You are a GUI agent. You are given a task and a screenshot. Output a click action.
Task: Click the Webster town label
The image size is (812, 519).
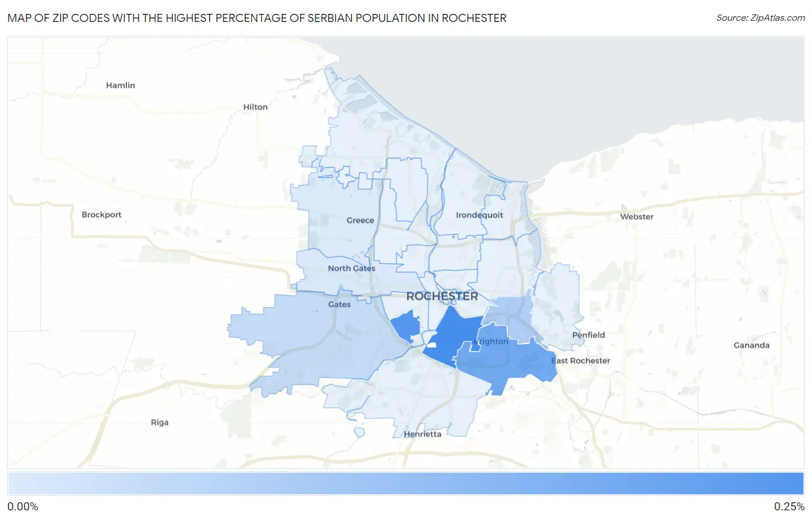tap(637, 217)
